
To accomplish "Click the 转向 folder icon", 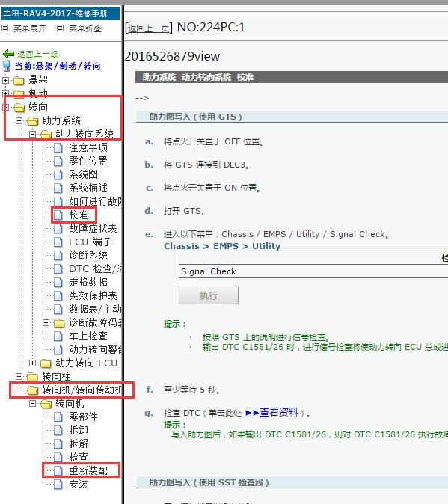I will click(x=19, y=108).
